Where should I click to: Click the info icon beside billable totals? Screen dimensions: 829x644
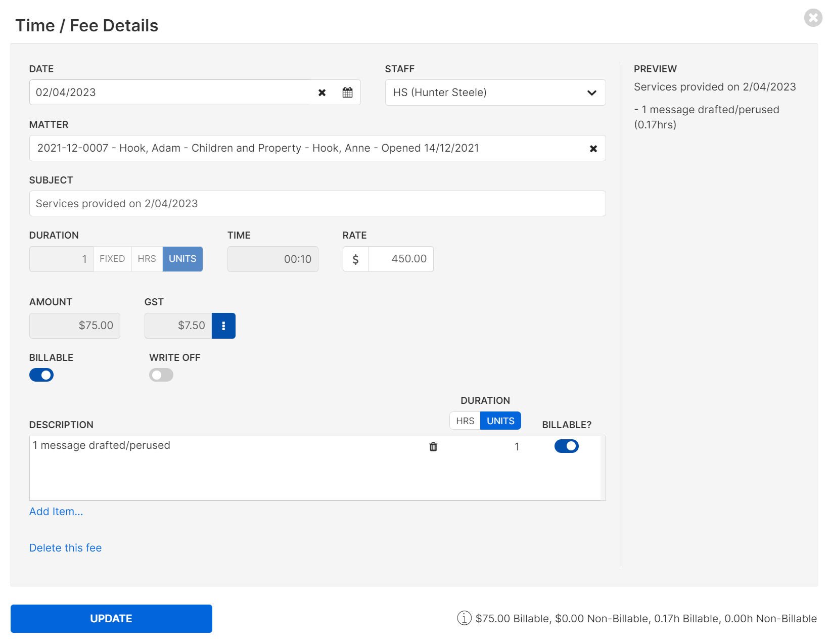[x=464, y=618]
